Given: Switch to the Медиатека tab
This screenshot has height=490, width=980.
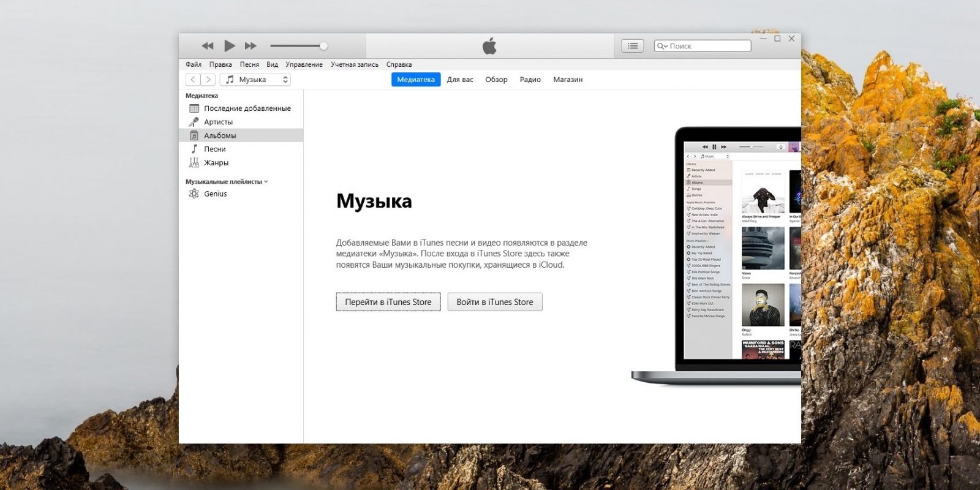Looking at the screenshot, I should [x=416, y=80].
